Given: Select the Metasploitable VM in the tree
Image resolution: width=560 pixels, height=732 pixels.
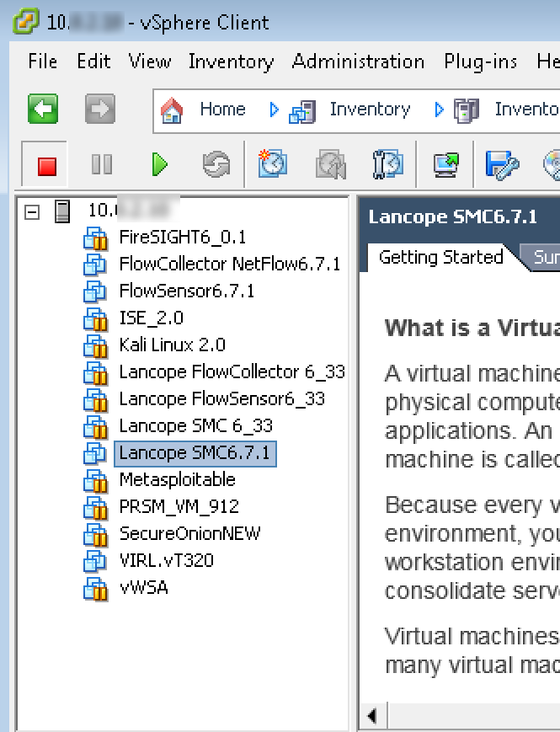Looking at the screenshot, I should click(177, 480).
